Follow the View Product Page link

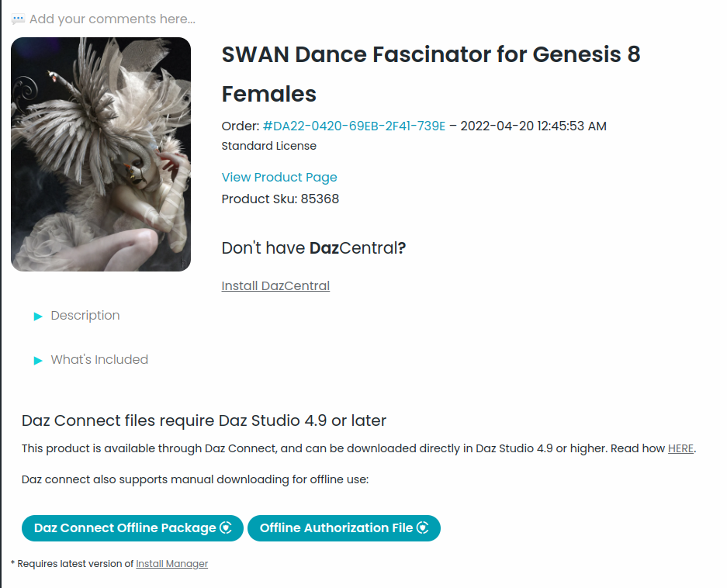[x=279, y=177]
